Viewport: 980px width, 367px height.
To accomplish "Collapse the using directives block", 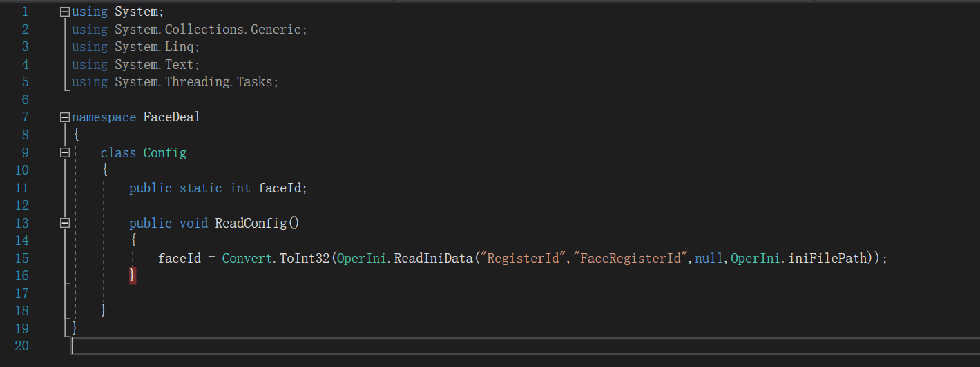I will [65, 12].
